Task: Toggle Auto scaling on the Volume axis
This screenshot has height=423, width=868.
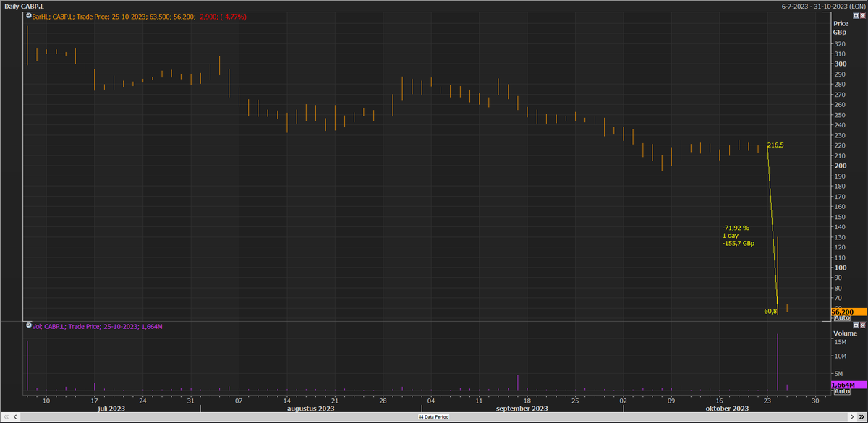Action: (x=842, y=391)
